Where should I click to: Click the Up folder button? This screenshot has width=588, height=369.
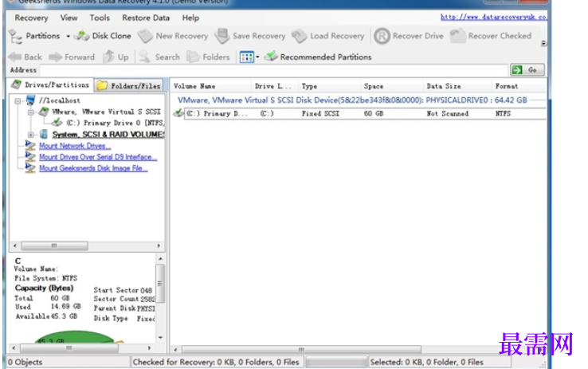pos(116,57)
